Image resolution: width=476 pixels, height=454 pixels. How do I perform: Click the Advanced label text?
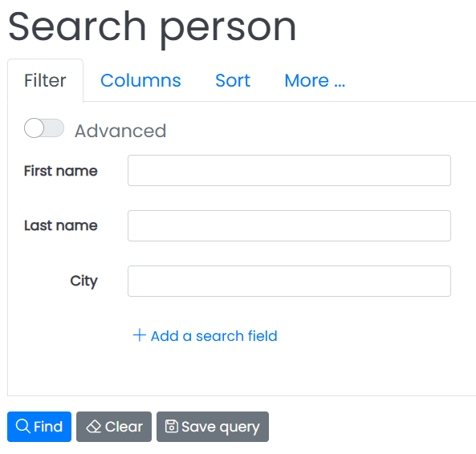pos(120,131)
